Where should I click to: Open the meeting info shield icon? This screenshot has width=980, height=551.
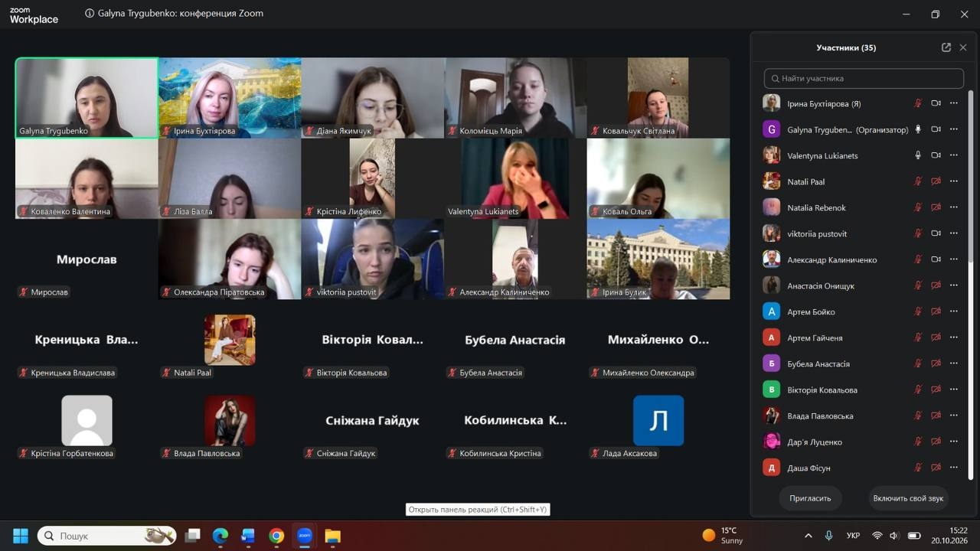click(x=90, y=13)
